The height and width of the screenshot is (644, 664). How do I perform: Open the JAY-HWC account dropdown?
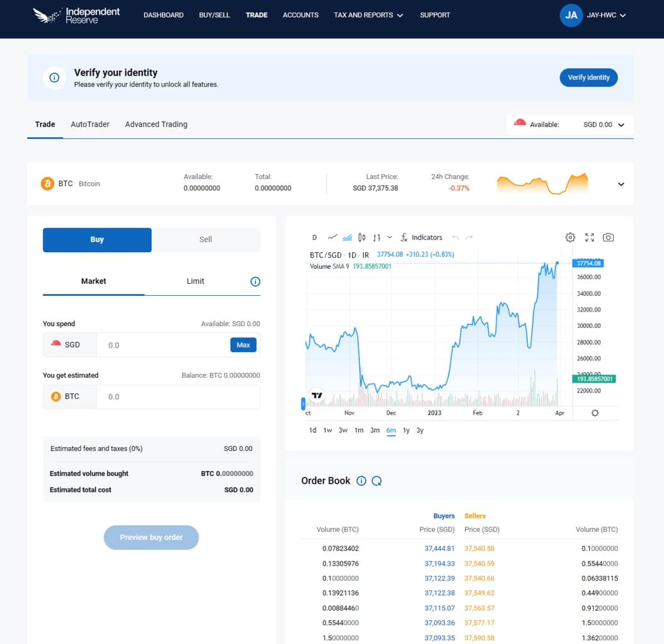(x=605, y=15)
